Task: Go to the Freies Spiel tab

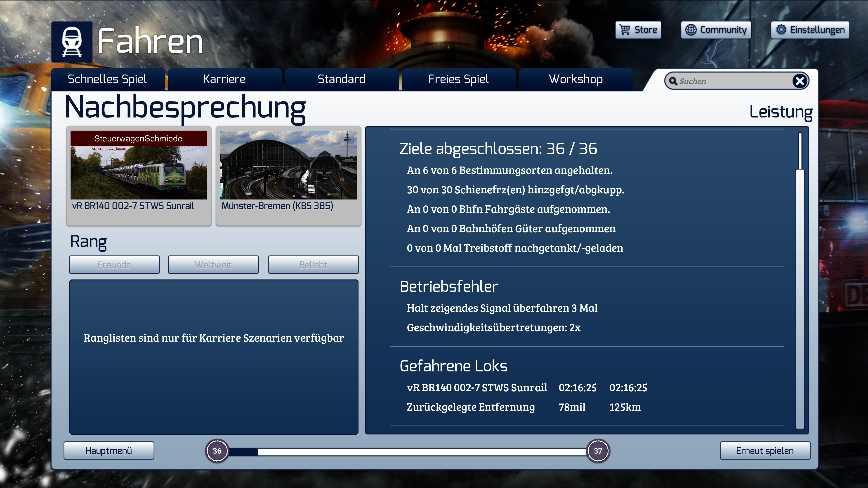Action: coord(458,79)
